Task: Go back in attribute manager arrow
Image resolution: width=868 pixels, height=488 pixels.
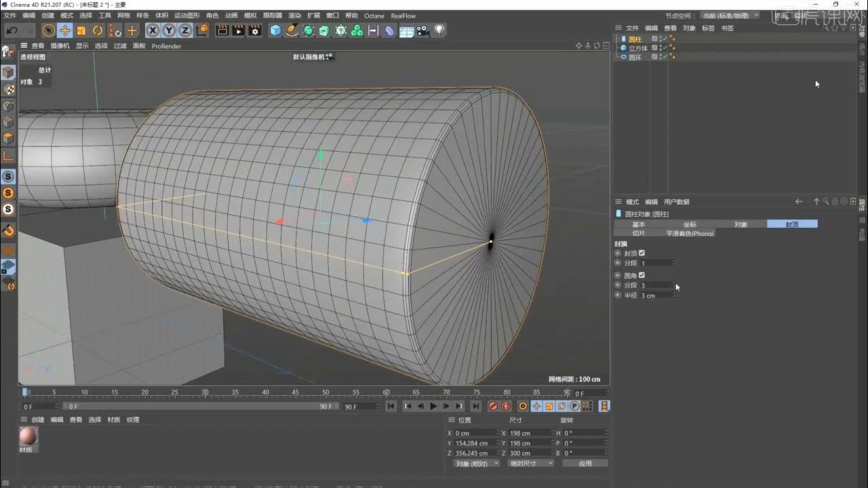Action: tap(799, 201)
